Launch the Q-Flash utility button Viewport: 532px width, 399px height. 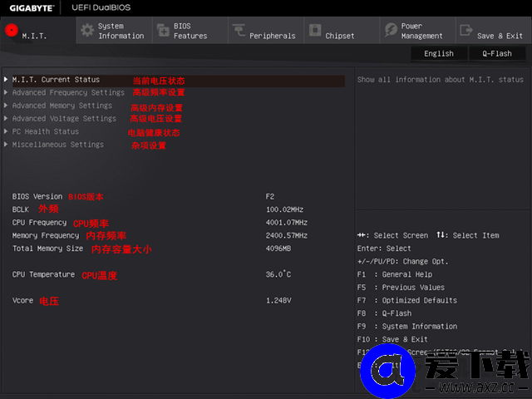(497, 53)
